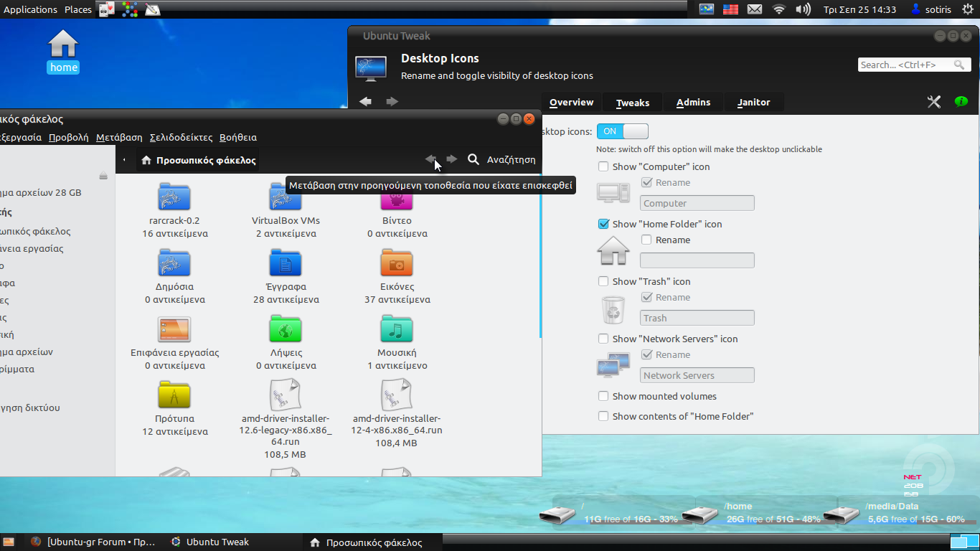Open the VirtualBox VMs folder
The width and height of the screenshot is (980, 551).
(286, 199)
